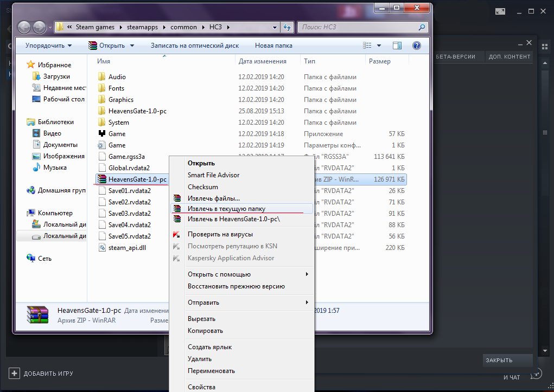Choose Переименовать in the context menu

point(241,371)
